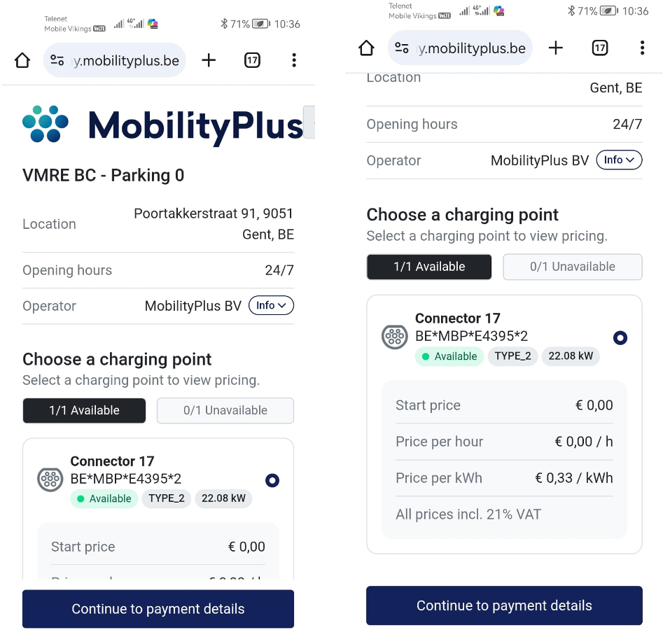Select the 1/1 Available filter tab
The height and width of the screenshot is (644, 663).
click(84, 410)
